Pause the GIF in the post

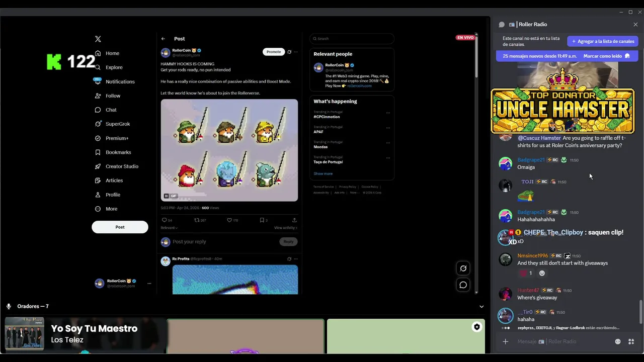click(x=166, y=196)
